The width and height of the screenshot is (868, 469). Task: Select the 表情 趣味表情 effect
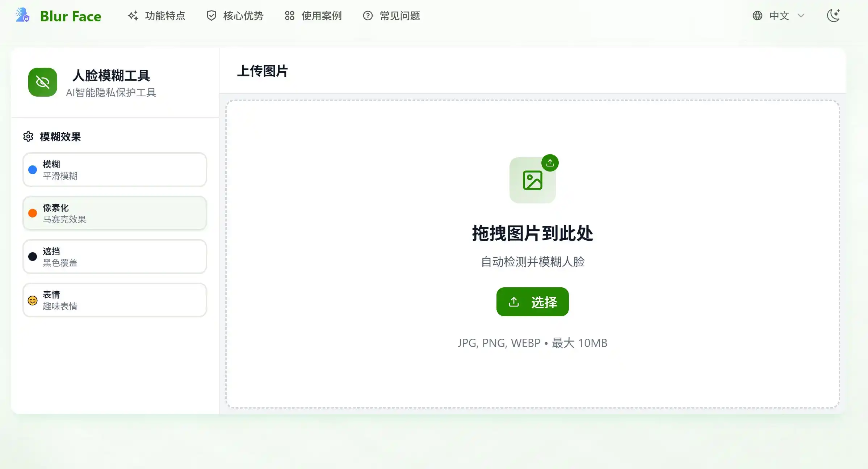115,300
